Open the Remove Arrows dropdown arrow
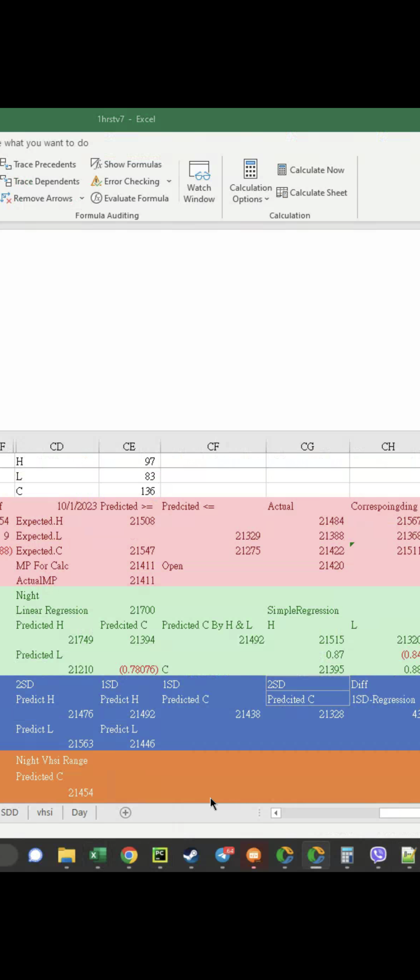This screenshot has width=420, height=980. (82, 198)
